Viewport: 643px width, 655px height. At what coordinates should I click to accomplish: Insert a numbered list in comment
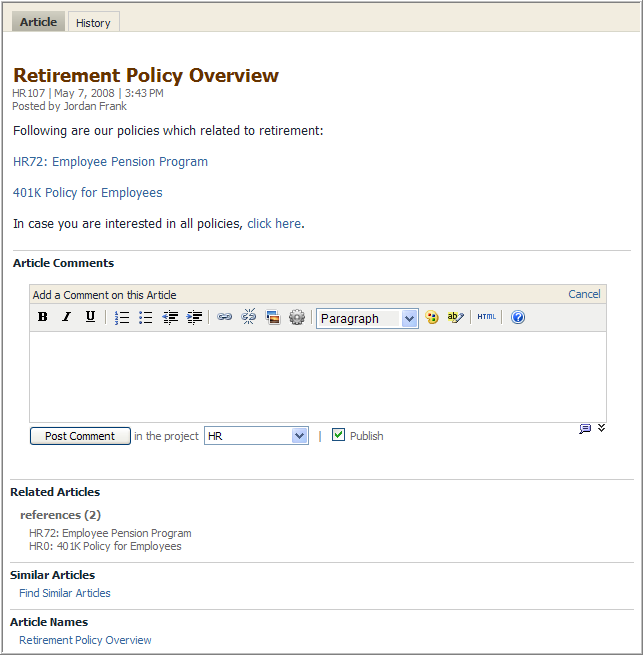tap(122, 317)
